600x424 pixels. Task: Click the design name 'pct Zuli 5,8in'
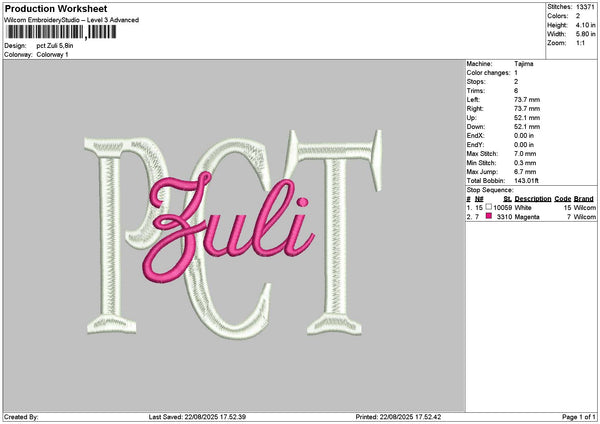pyautogui.click(x=55, y=46)
